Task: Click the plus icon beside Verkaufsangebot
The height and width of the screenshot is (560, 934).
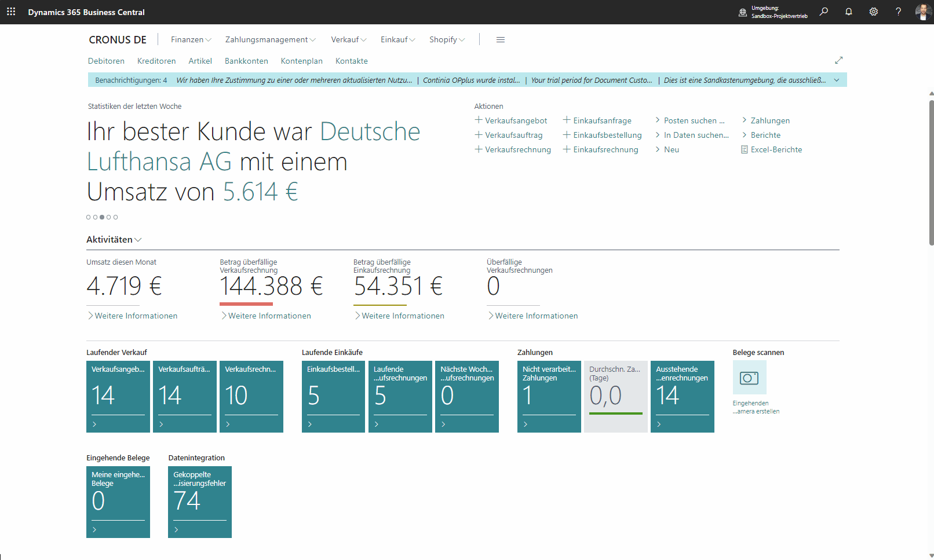Action: 479,120
